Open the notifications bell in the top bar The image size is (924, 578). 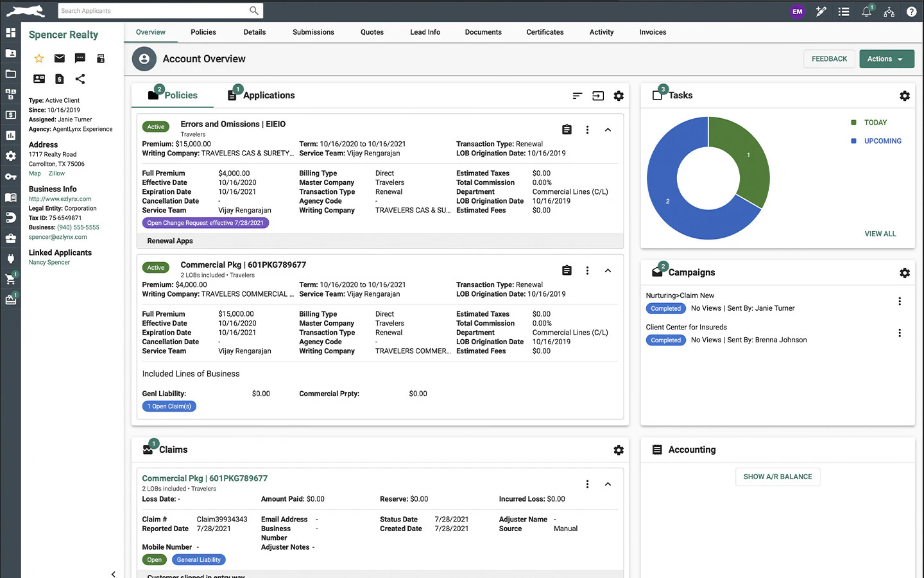tap(866, 11)
